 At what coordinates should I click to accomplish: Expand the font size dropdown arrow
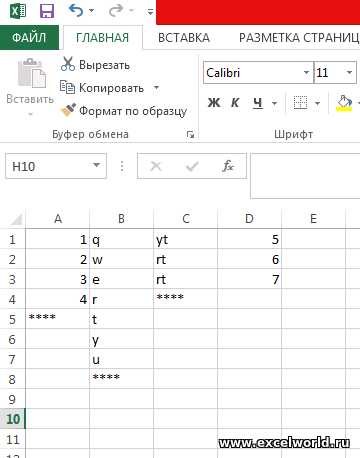click(x=349, y=72)
